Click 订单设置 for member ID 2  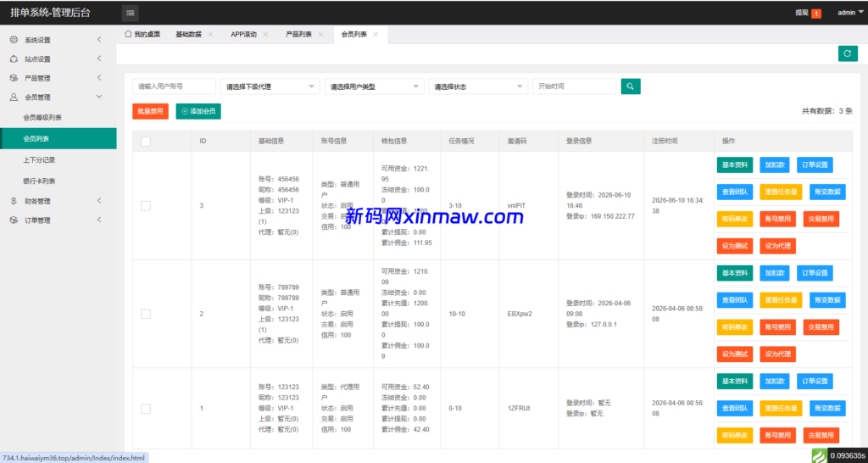815,273
